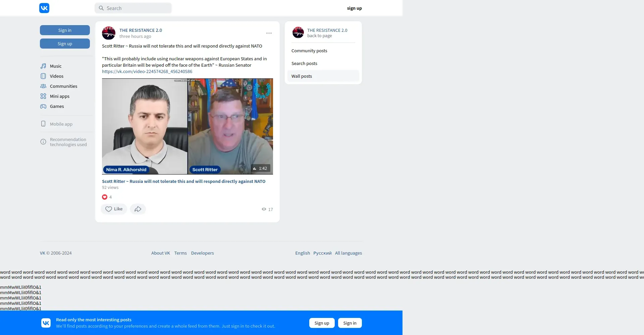Image resolution: width=644 pixels, height=335 pixels.
Task: Select the Search posts tab
Action: [323, 63]
